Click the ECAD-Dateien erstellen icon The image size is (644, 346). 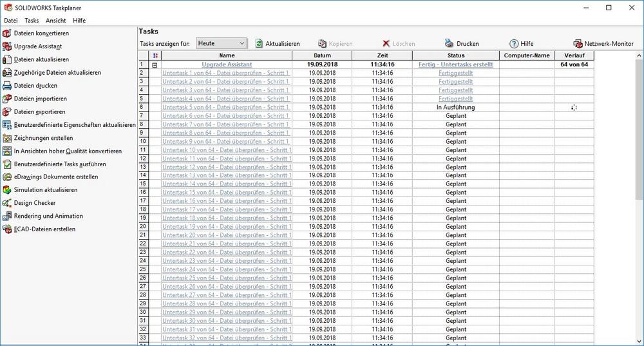tap(7, 229)
